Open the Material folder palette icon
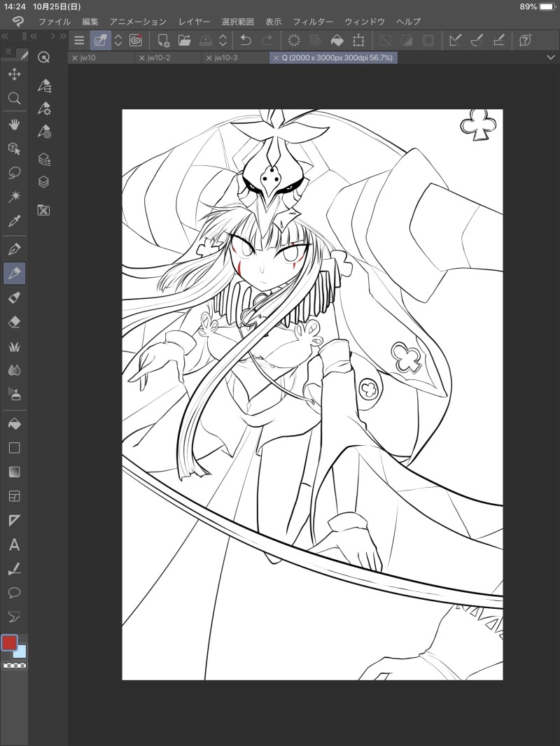 pos(44,210)
